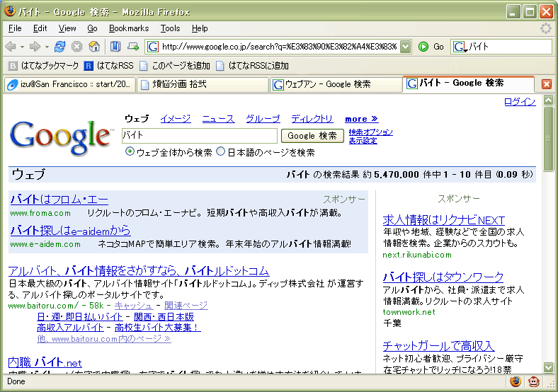Open the Forward button history dropdown arrow

pyautogui.click(x=47, y=47)
